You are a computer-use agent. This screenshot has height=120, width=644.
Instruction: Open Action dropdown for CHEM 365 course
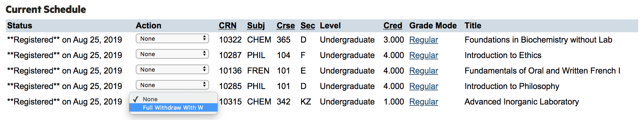click(x=172, y=39)
